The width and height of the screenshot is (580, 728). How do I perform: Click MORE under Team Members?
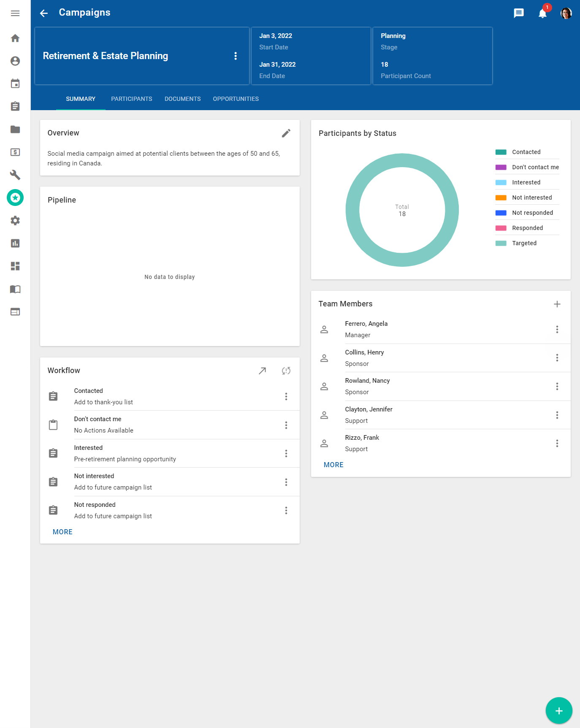pyautogui.click(x=333, y=465)
